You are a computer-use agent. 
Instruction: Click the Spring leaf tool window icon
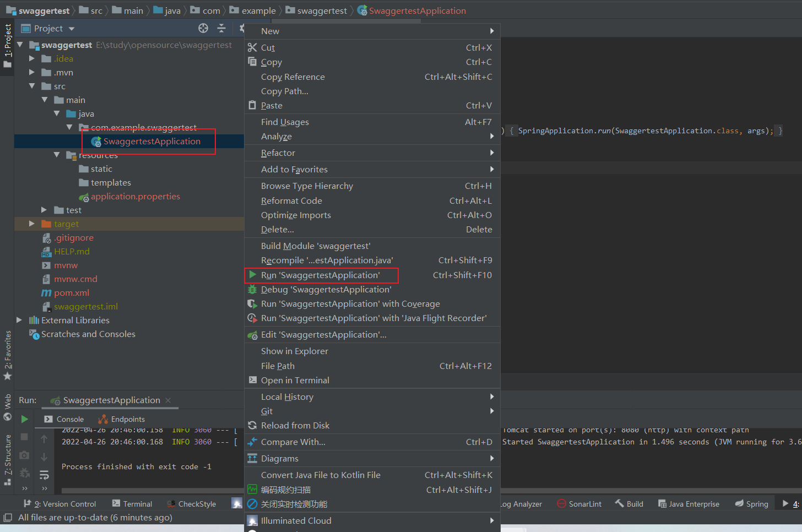[x=739, y=503]
